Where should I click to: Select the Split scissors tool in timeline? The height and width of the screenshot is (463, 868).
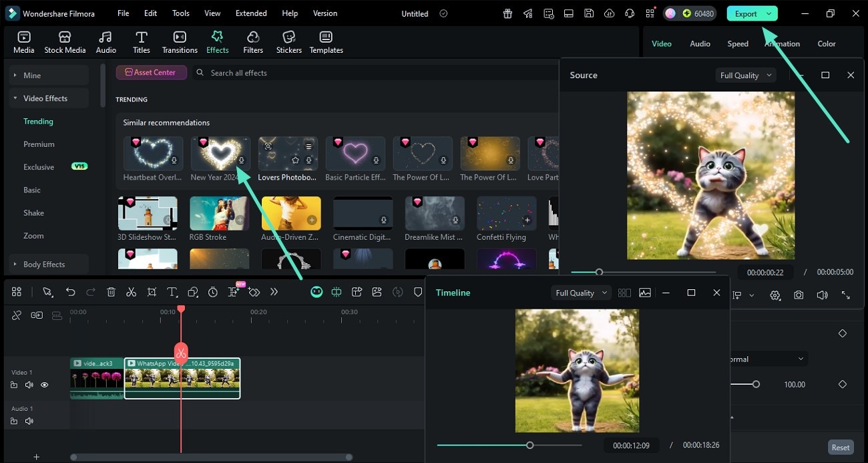click(132, 292)
